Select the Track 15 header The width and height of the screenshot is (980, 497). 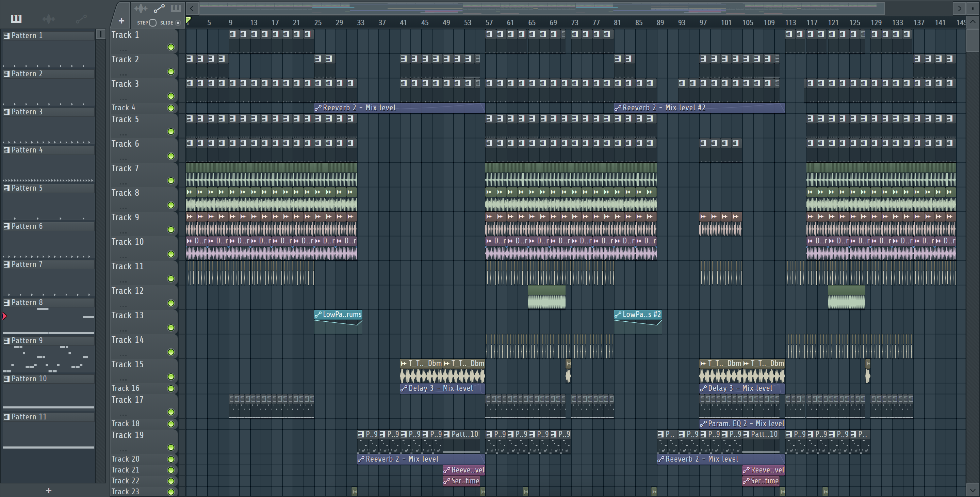pyautogui.click(x=144, y=371)
